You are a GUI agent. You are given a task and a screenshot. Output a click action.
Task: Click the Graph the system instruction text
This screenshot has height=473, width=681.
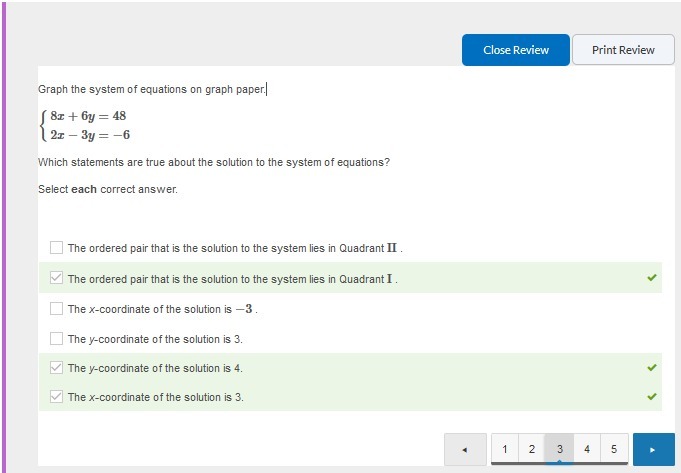pos(152,89)
